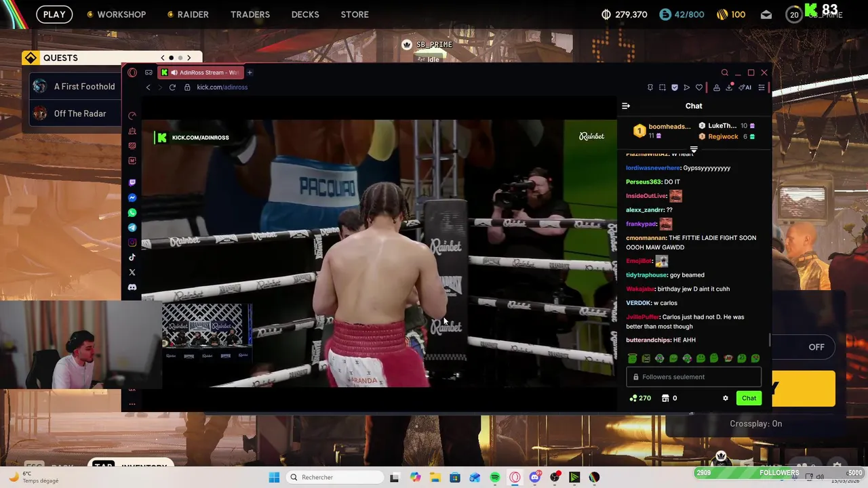
Task: Select the first emote in emote row
Action: (x=633, y=359)
